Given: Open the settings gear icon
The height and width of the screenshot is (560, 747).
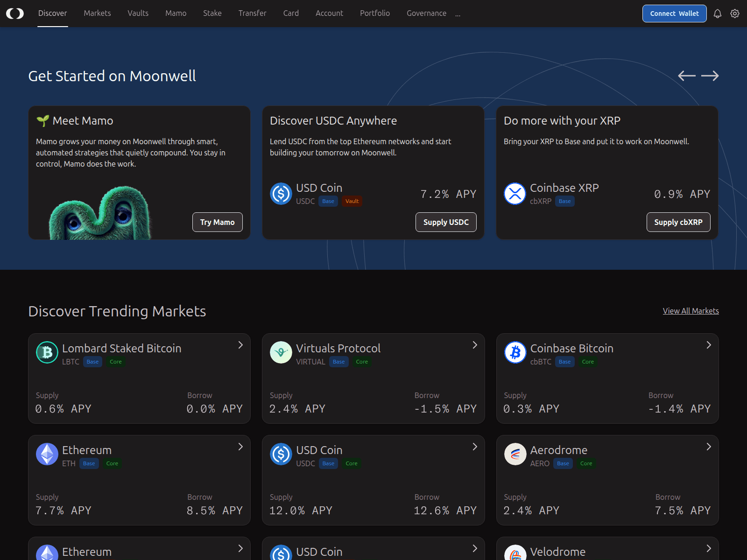Looking at the screenshot, I should 735,14.
